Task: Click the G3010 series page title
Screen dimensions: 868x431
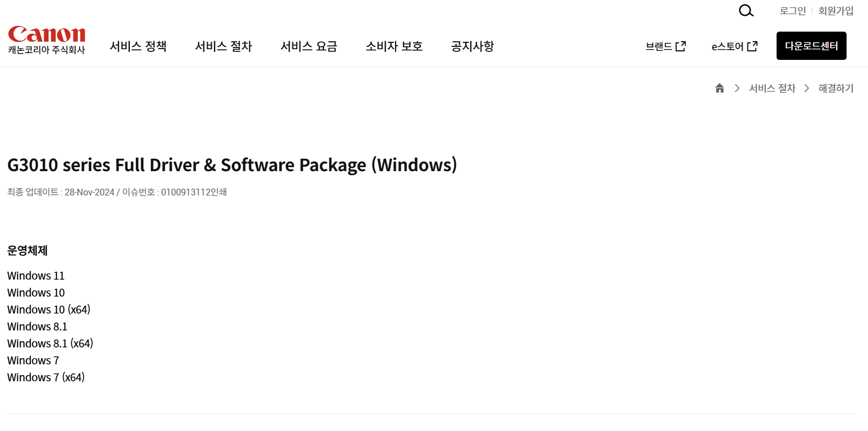Action: click(232, 165)
